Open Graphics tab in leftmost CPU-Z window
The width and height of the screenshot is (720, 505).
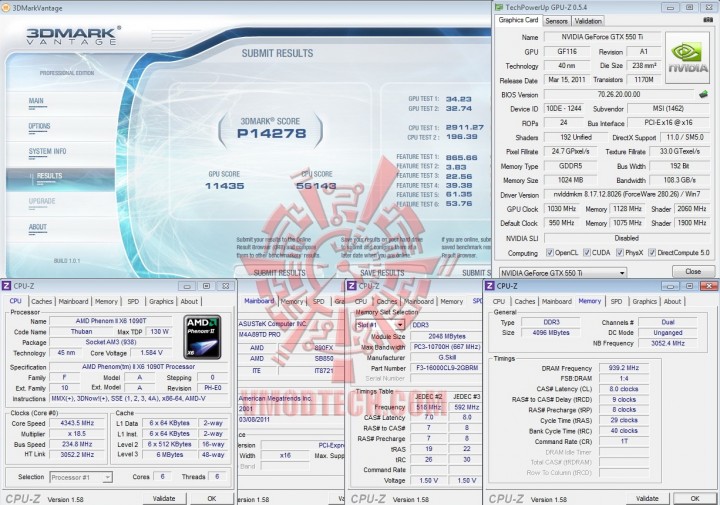click(x=161, y=302)
